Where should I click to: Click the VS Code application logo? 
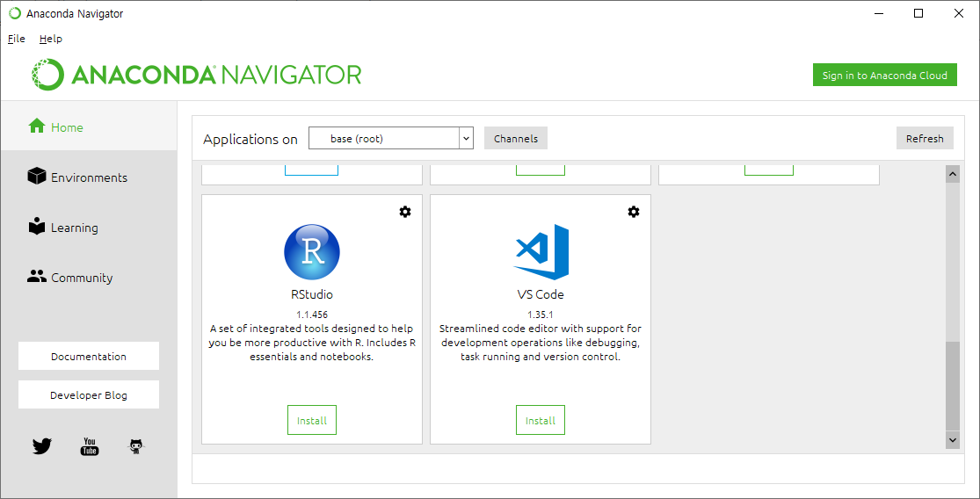(x=541, y=251)
